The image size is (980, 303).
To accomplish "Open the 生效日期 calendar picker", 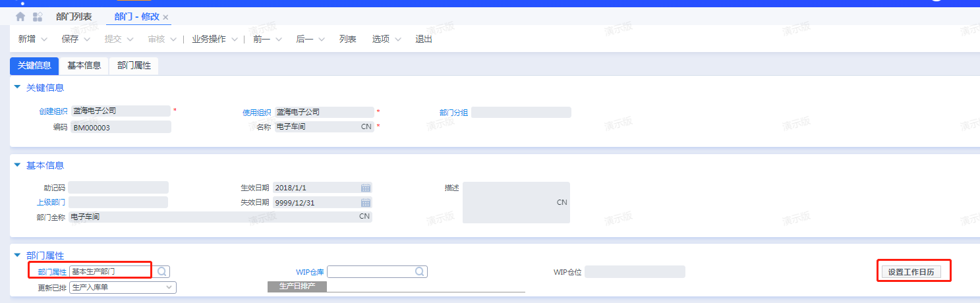I will [365, 188].
